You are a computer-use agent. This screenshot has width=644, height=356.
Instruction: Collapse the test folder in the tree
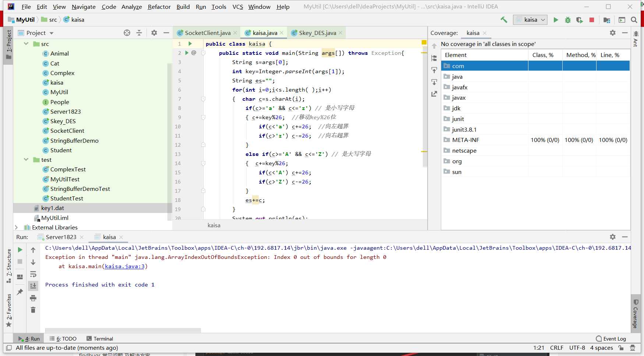(x=26, y=160)
